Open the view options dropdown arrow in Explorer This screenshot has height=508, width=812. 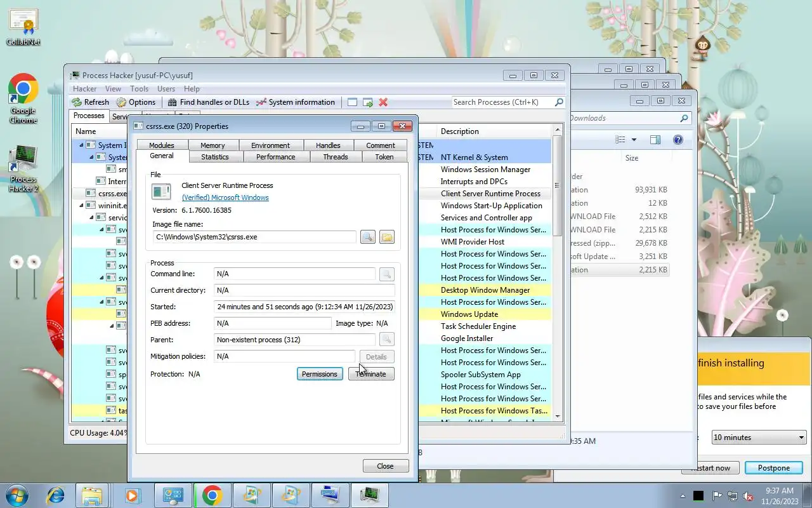click(x=634, y=140)
